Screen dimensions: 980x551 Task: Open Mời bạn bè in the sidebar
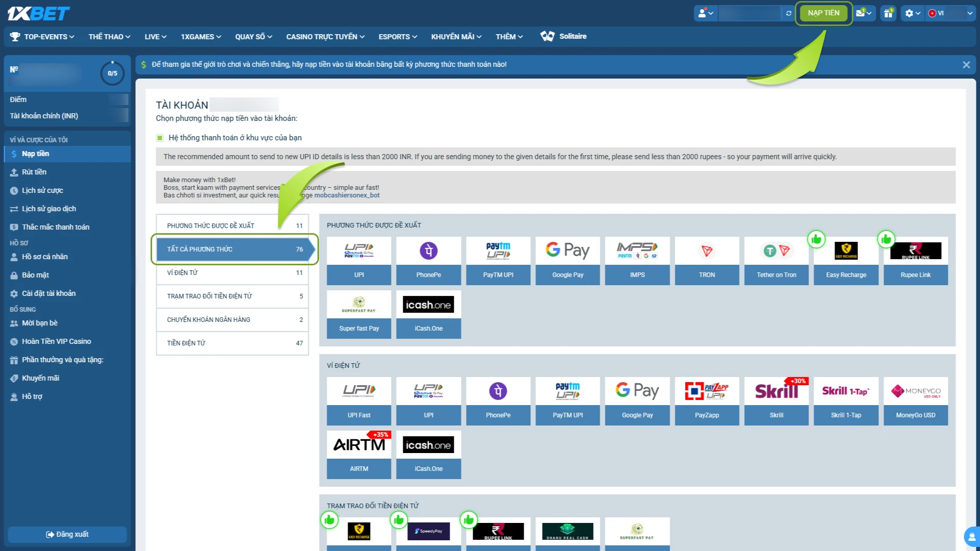tap(67, 323)
